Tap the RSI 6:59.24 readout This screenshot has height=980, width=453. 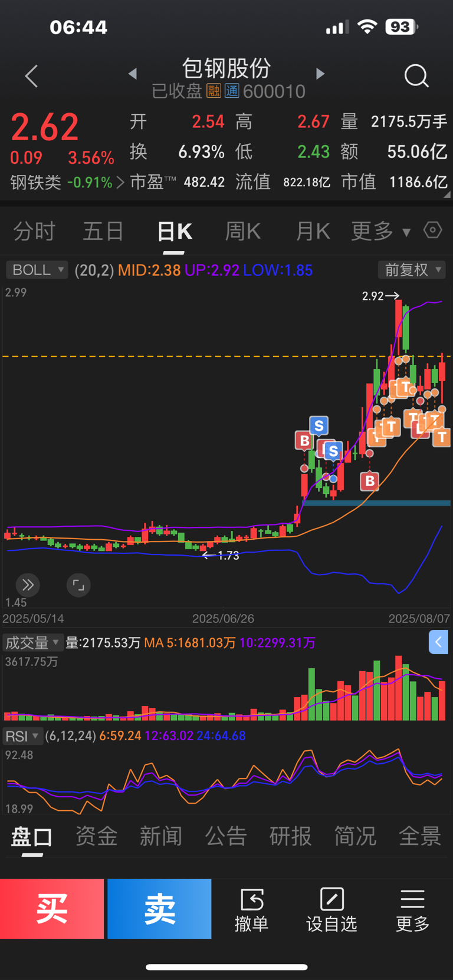[120, 736]
